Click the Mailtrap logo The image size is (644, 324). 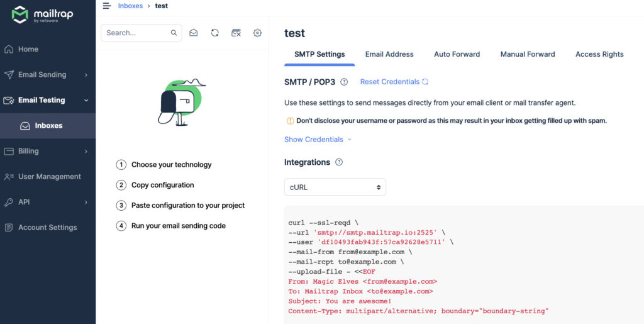tap(43, 14)
